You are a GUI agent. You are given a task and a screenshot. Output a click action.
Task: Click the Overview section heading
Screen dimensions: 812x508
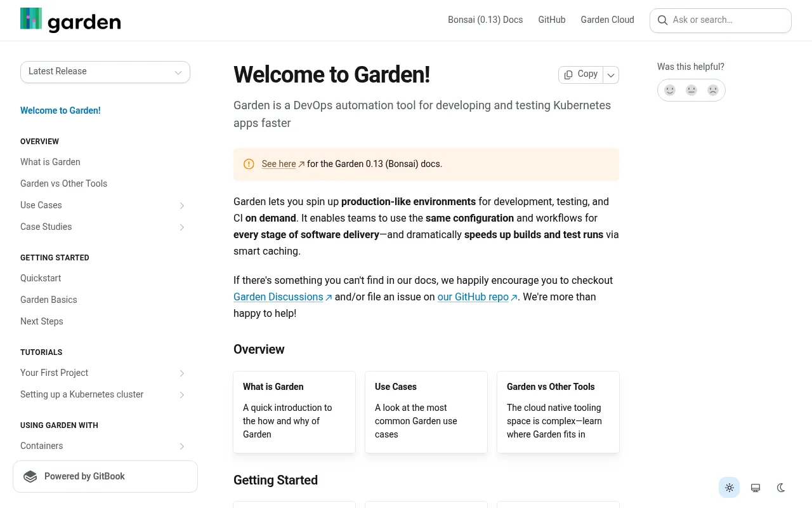coord(259,349)
